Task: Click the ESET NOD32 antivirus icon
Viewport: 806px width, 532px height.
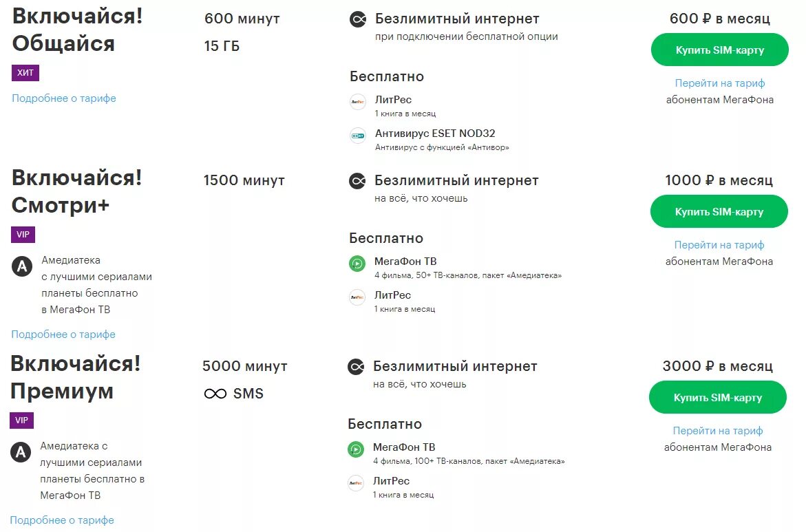Action: click(x=358, y=136)
